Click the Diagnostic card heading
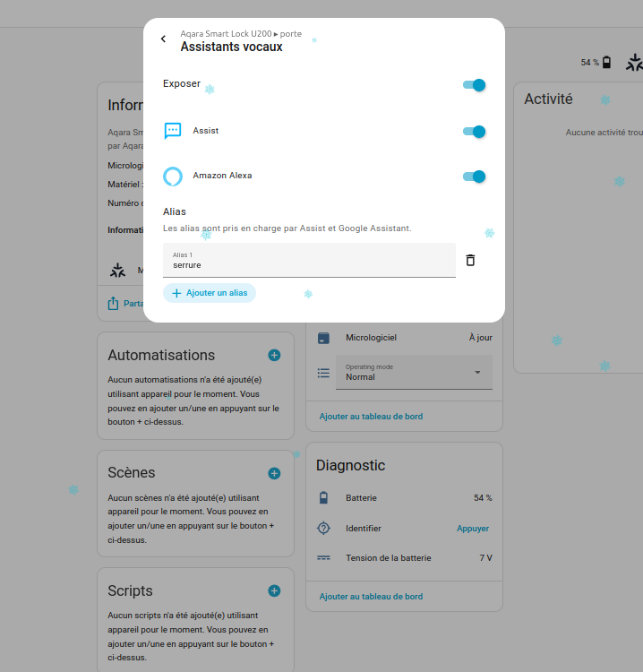The image size is (643, 672). pos(350,465)
